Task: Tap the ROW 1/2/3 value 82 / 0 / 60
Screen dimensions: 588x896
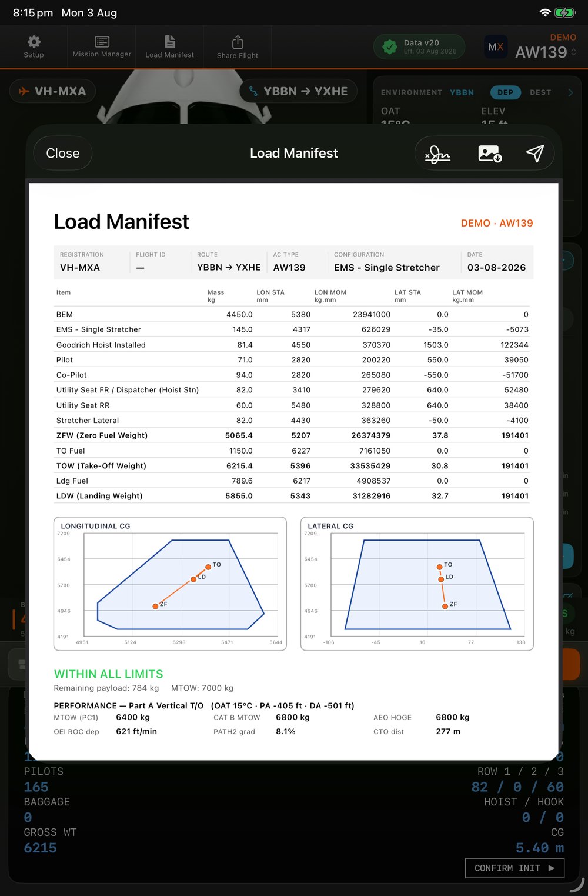Action: coord(517,787)
